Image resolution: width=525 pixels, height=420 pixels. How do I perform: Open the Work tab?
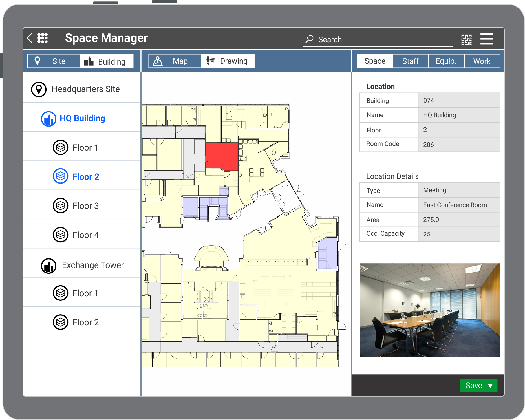(x=482, y=61)
